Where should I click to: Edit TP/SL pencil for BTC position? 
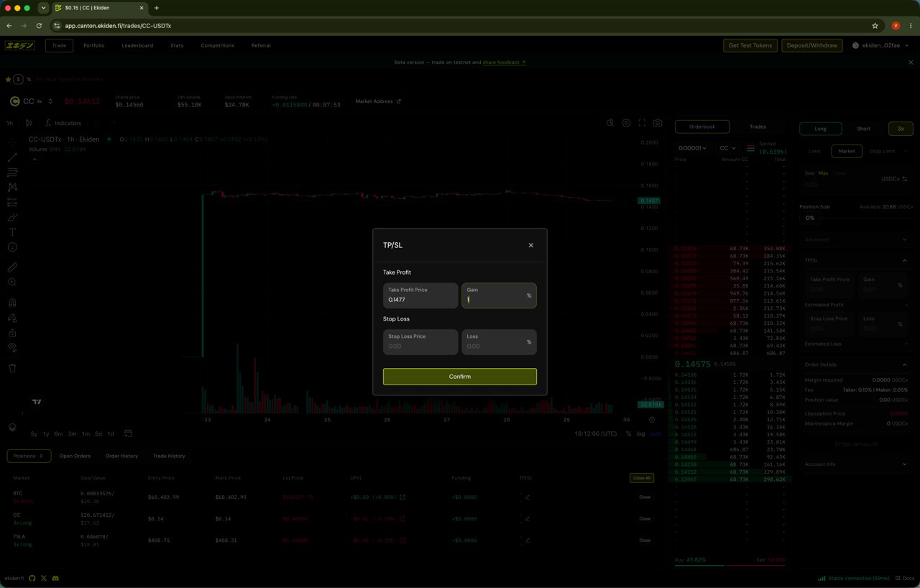click(x=528, y=497)
